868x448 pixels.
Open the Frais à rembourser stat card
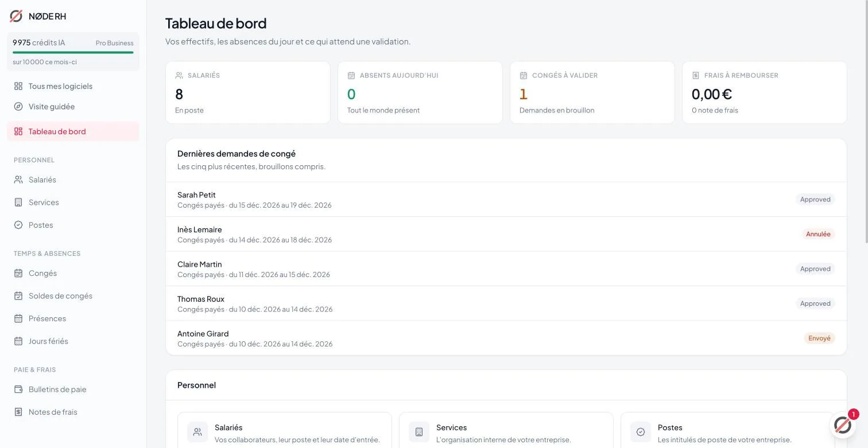765,92
